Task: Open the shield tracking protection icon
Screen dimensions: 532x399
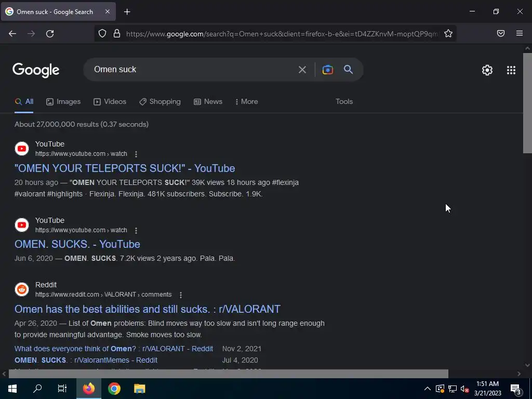Action: (102, 33)
